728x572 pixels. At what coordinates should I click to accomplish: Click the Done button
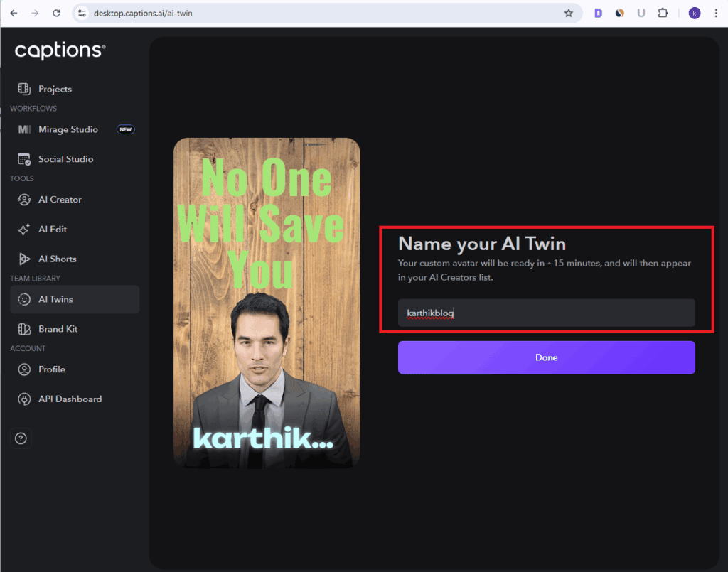547,357
